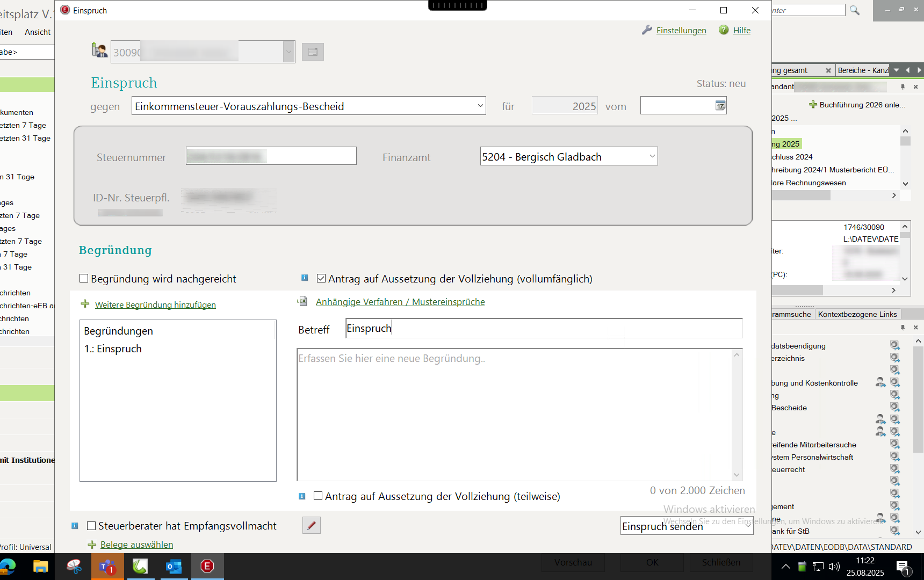Viewport: 924px width, 580px height.
Task: Tick Steuerberater hat Empfangsvollmacht checkbox
Action: click(x=91, y=526)
